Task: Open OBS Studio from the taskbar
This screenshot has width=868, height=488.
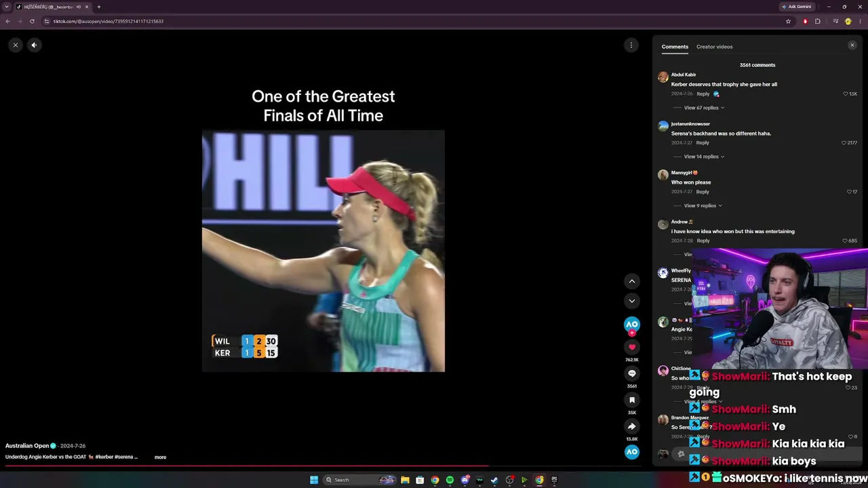Action: pyautogui.click(x=510, y=480)
